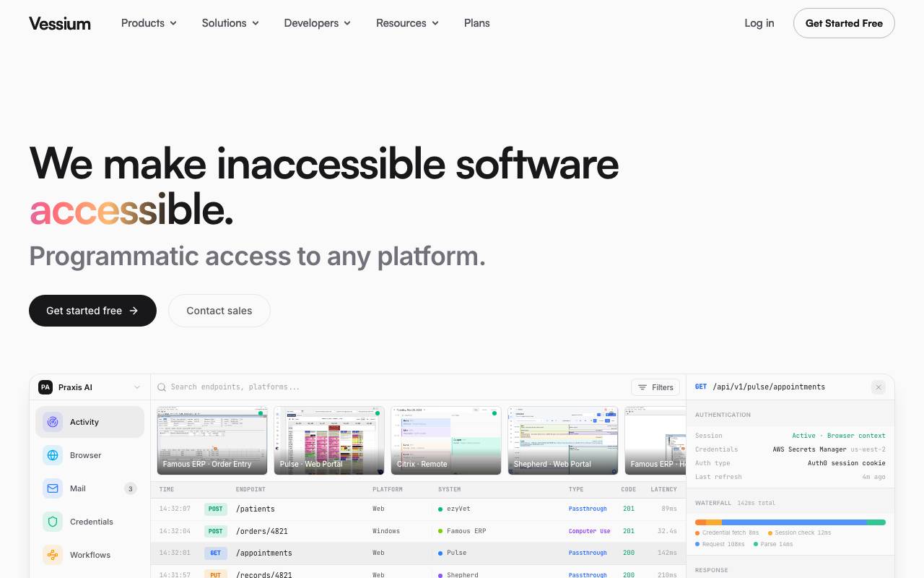This screenshot has height=578, width=924.
Task: Click the Browser globe icon
Action: (x=53, y=455)
